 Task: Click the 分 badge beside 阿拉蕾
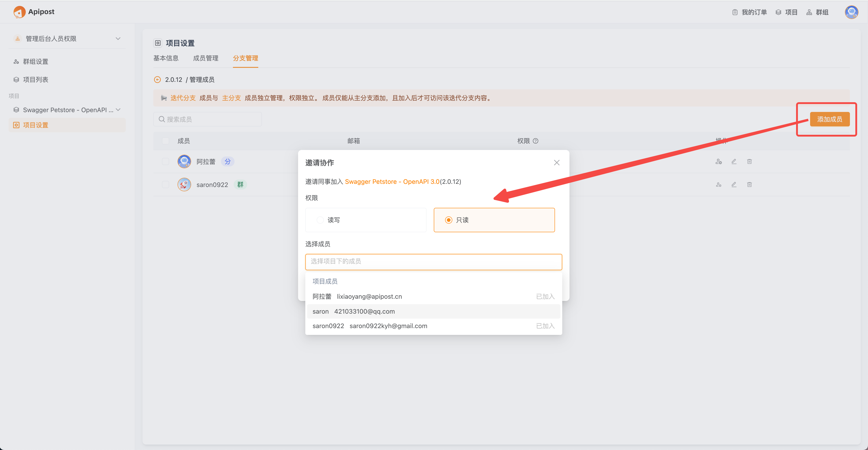228,161
